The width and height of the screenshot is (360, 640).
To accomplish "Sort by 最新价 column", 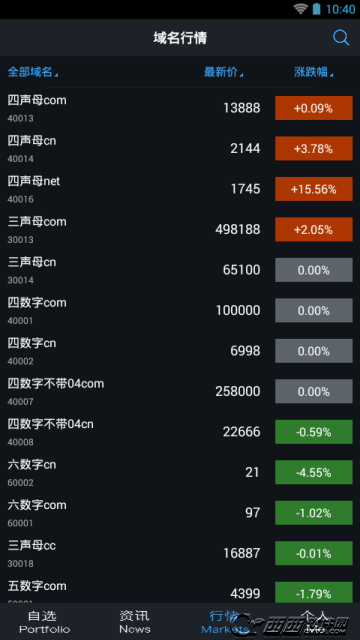I will tap(224, 72).
